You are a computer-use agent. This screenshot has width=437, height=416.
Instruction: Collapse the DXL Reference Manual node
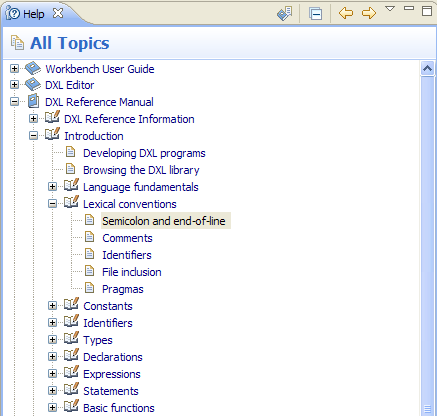14,101
